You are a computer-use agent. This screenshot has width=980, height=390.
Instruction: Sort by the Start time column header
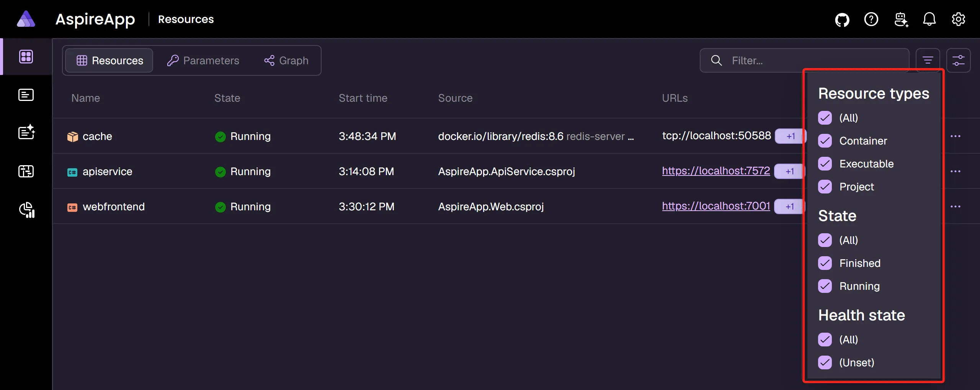coord(363,98)
